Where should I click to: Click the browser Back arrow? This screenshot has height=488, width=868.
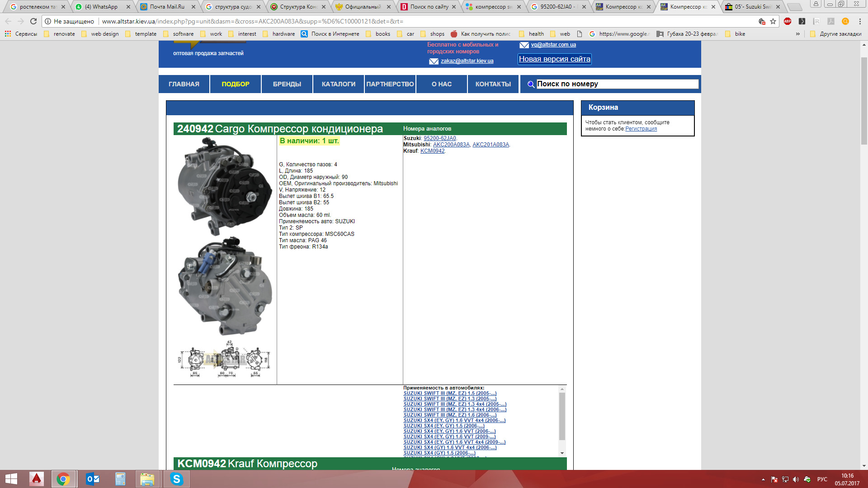tap(8, 21)
